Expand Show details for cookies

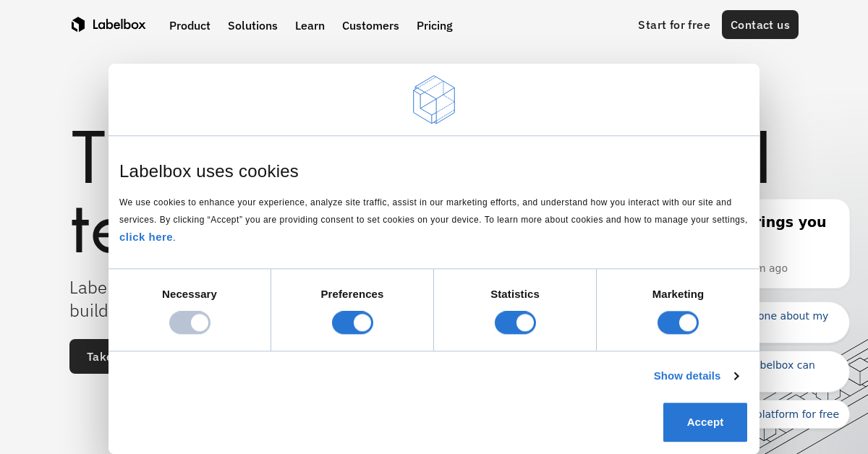tap(696, 375)
